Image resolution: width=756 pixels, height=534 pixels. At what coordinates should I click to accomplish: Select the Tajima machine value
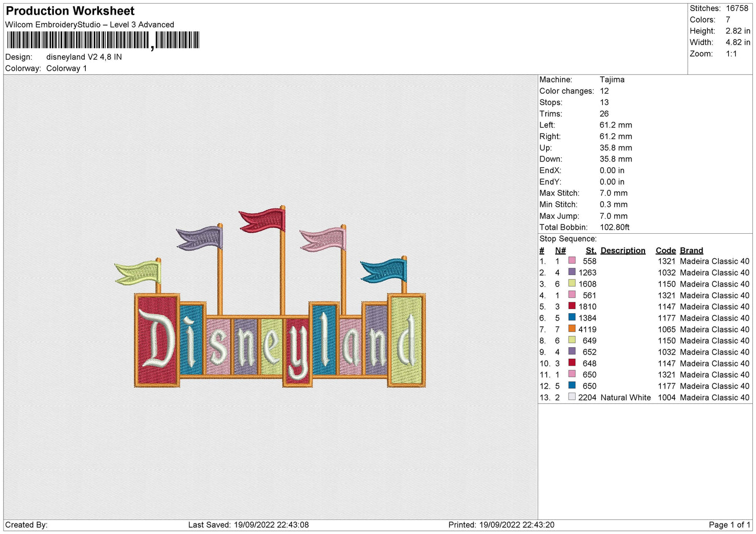tap(612, 79)
